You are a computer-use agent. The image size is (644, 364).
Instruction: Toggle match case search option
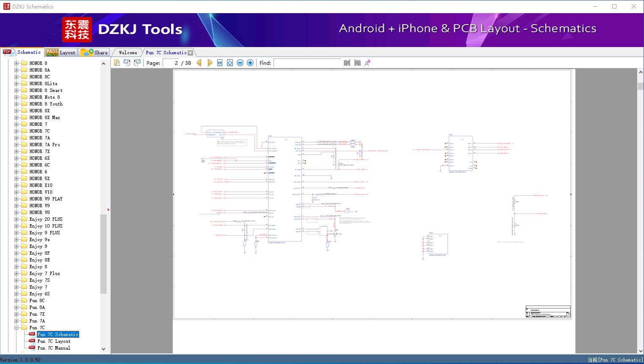pyautogui.click(x=368, y=63)
